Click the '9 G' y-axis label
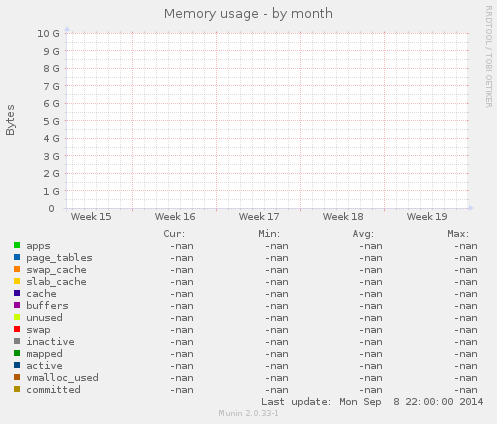The width and height of the screenshot is (497, 424). (x=51, y=51)
